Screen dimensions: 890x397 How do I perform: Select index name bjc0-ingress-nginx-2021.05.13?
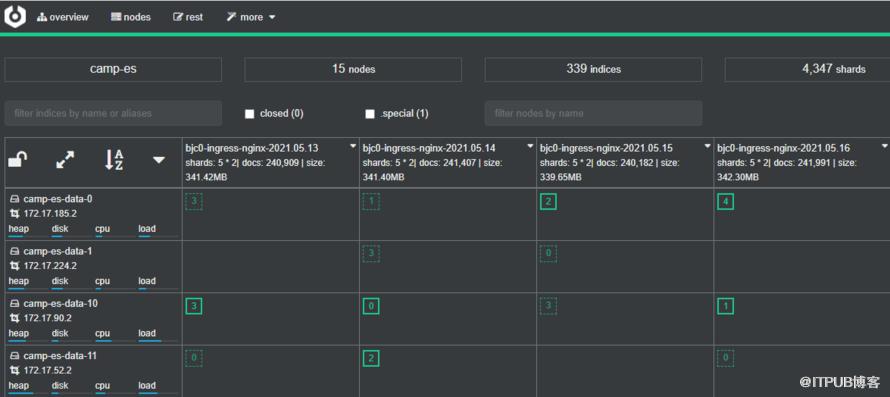tap(251, 148)
